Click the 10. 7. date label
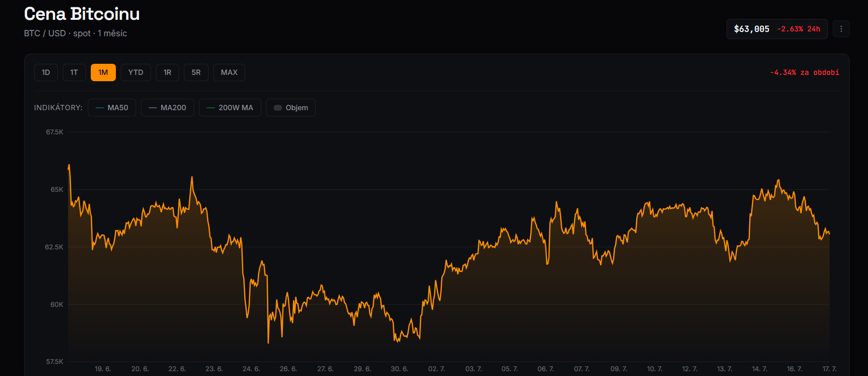 [655, 369]
